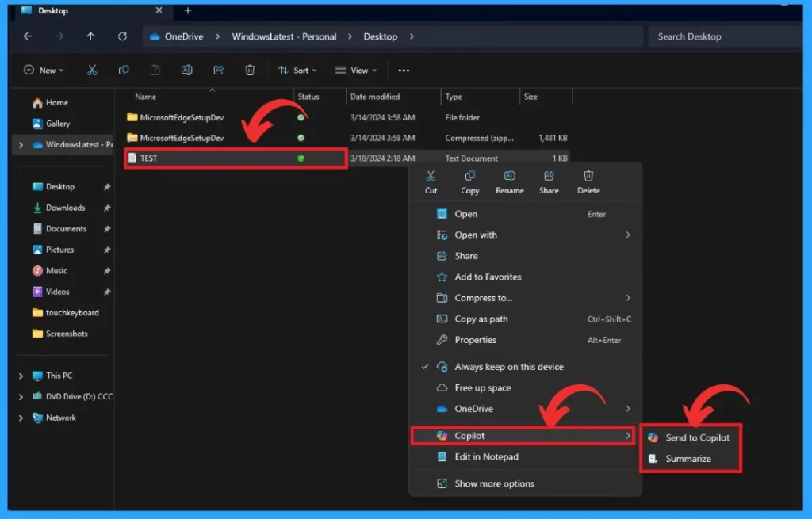Choose Add to Favorites
Image resolution: width=812 pixels, height=519 pixels.
tap(525, 277)
